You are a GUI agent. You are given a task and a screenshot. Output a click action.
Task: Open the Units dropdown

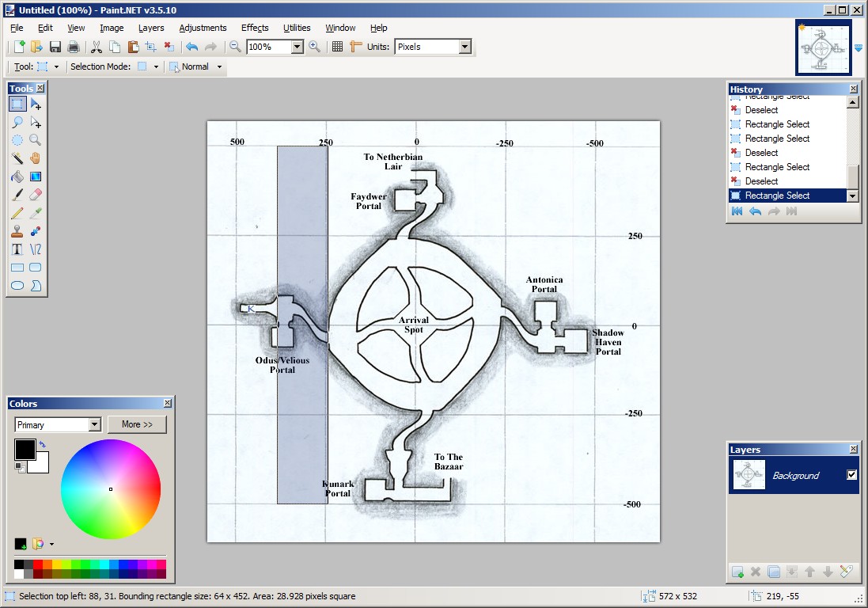pyautogui.click(x=465, y=47)
